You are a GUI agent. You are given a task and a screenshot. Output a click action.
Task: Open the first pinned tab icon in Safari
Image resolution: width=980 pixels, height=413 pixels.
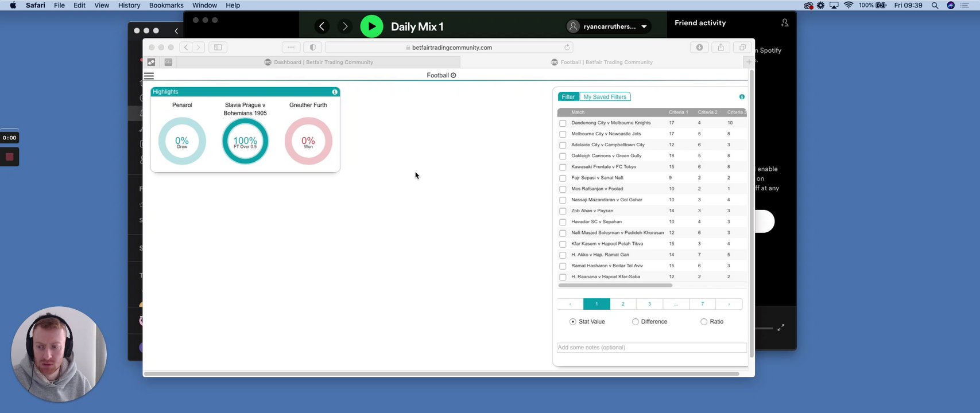[152, 62]
